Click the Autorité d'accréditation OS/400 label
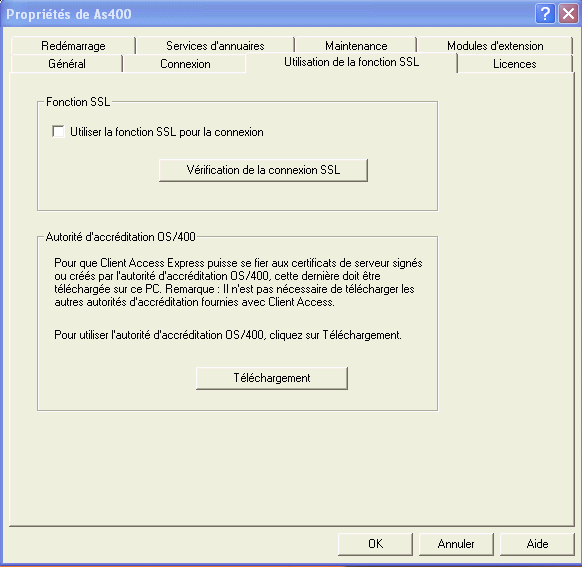This screenshot has width=582, height=567. 120,237
